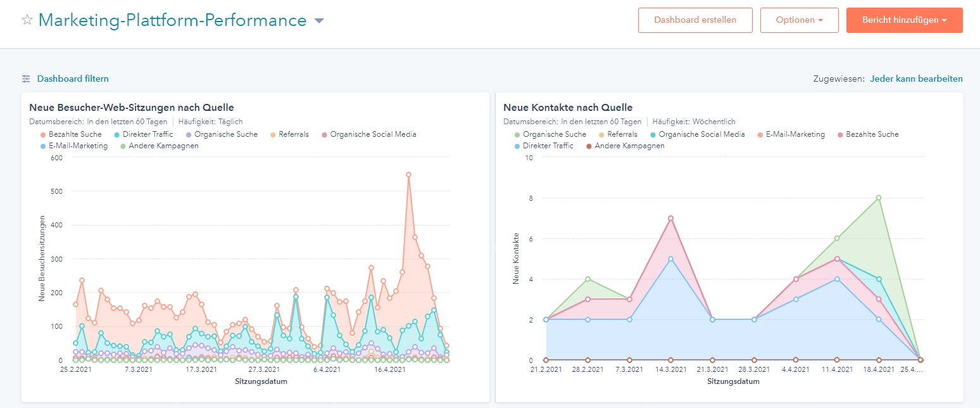The width and height of the screenshot is (980, 408).
Task: Hide Organische Suche series in web sessions legend
Action: click(225, 134)
